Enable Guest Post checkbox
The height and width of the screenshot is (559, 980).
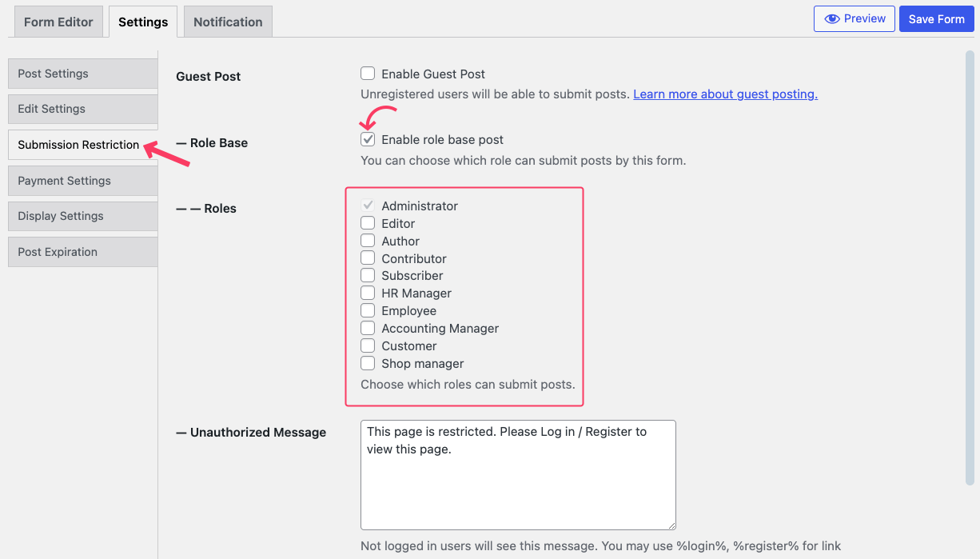[x=368, y=74]
